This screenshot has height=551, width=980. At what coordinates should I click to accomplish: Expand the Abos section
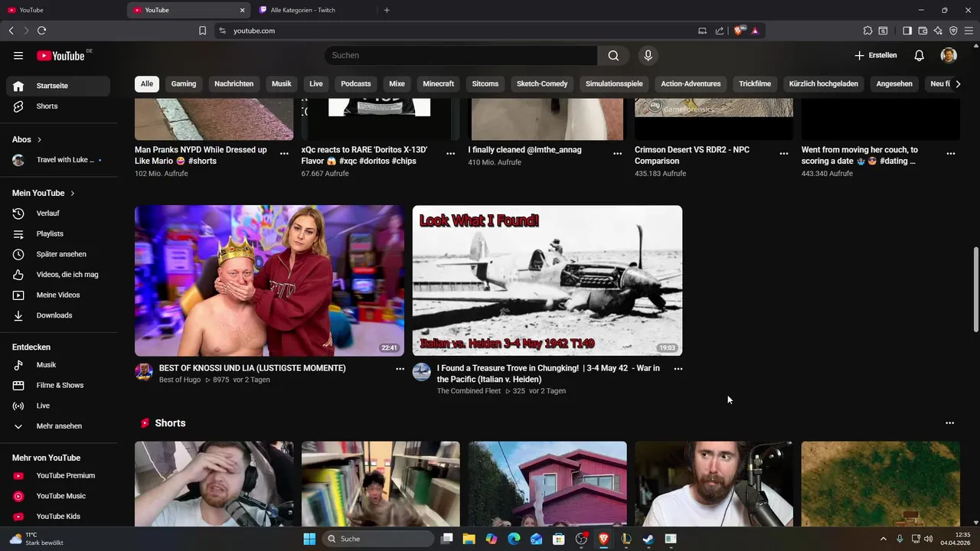click(27, 139)
